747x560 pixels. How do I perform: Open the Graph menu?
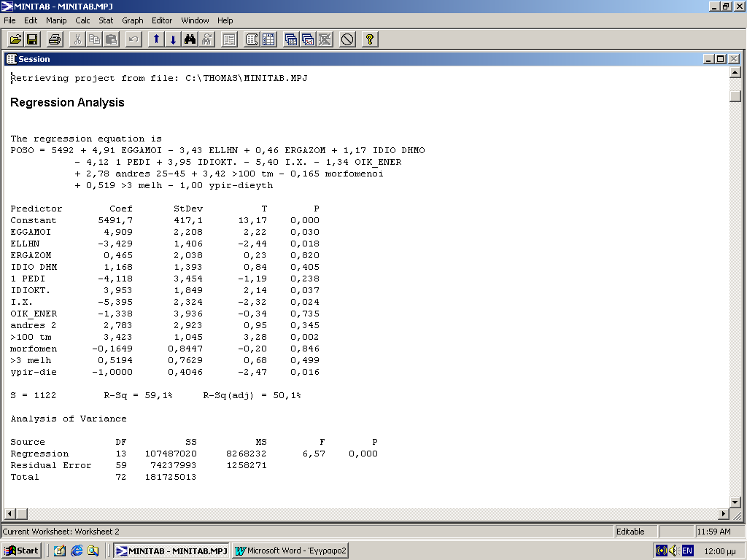[132, 20]
